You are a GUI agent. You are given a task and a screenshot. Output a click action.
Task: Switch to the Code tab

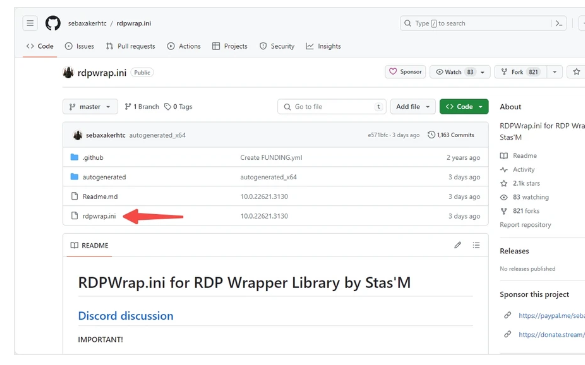[40, 46]
